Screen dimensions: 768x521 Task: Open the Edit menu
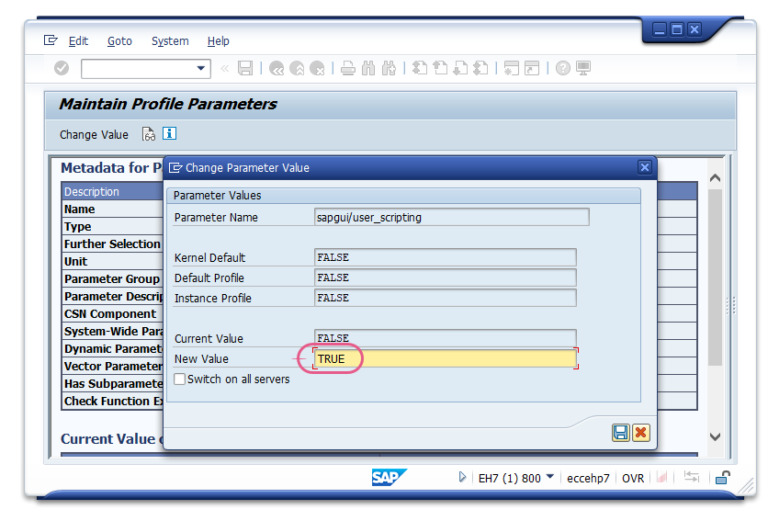[78, 41]
